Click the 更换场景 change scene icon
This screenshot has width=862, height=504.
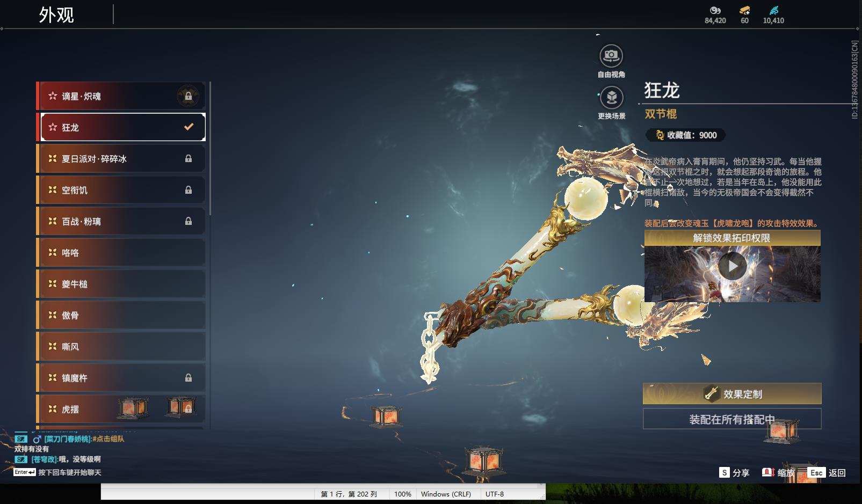pos(611,98)
